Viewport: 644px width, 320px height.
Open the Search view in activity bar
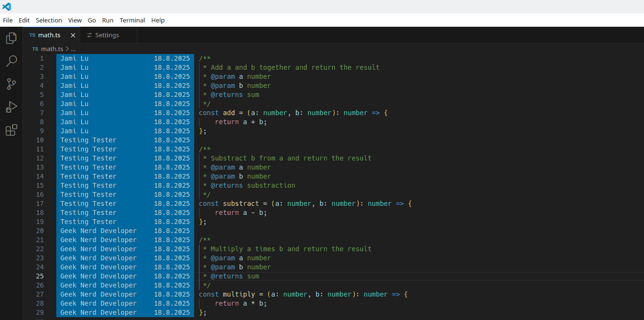tap(11, 61)
